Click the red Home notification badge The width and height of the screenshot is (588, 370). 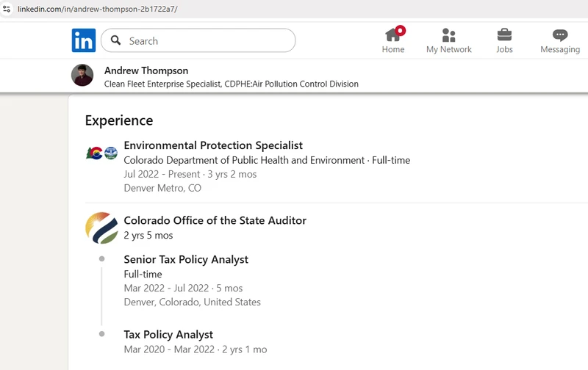(400, 30)
